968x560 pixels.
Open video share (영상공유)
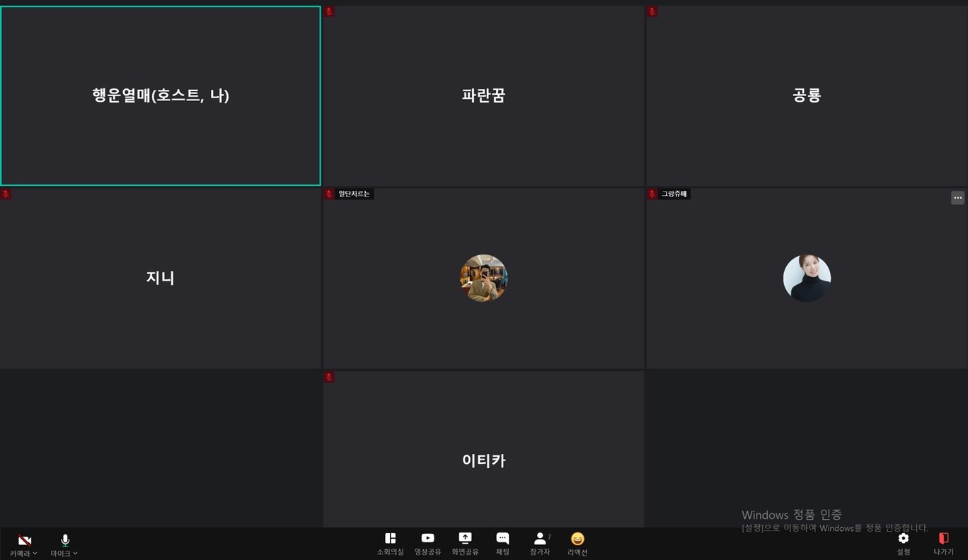(427, 544)
